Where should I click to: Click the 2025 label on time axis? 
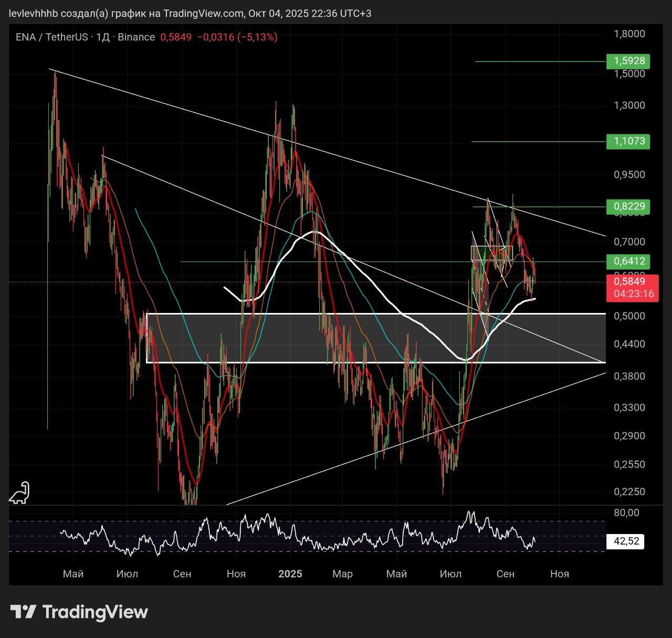click(x=290, y=573)
